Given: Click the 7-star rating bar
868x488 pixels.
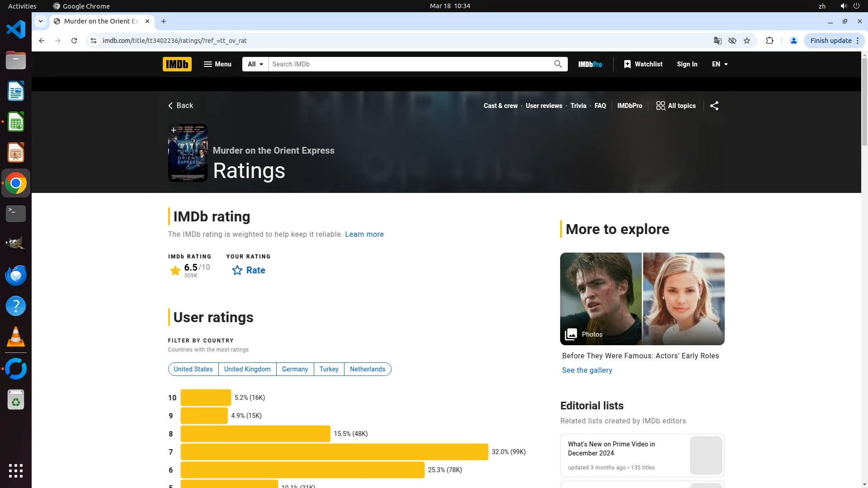Looking at the screenshot, I should (x=334, y=452).
